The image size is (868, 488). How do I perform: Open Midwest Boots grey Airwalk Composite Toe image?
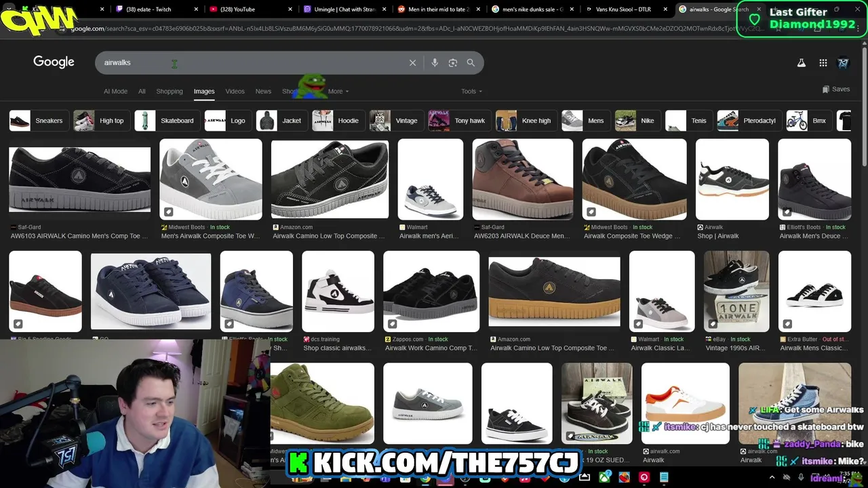click(211, 180)
